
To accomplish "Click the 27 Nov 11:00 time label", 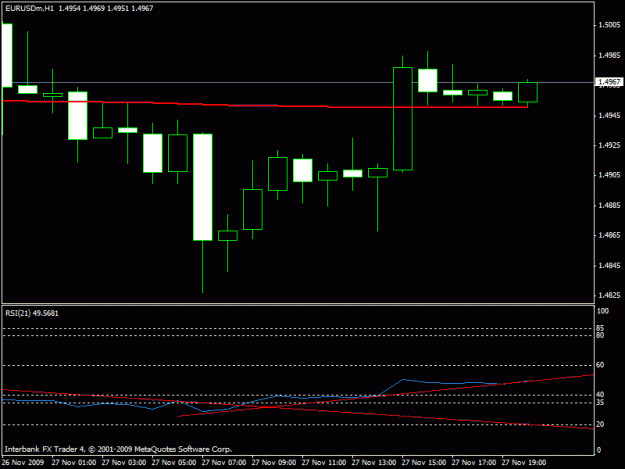I will 324,462.
